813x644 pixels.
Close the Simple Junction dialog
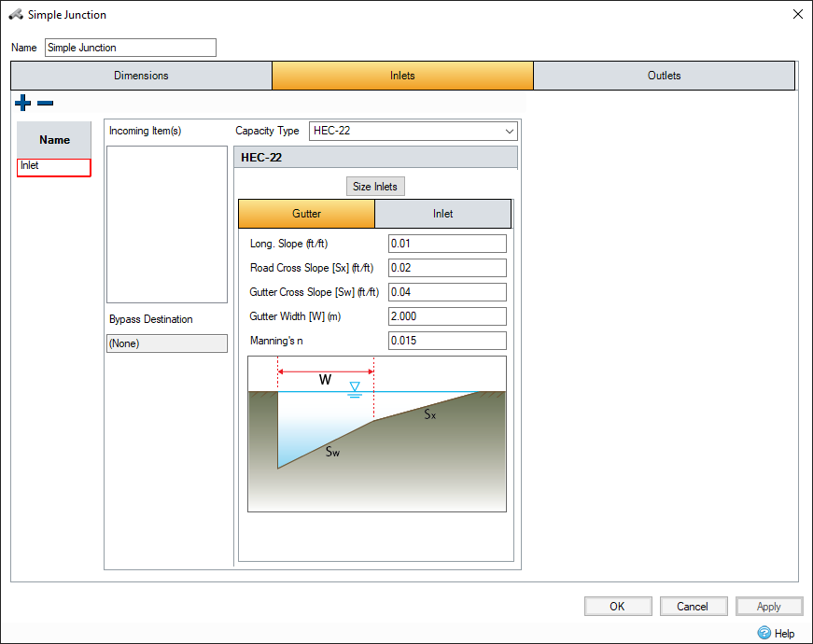798,14
